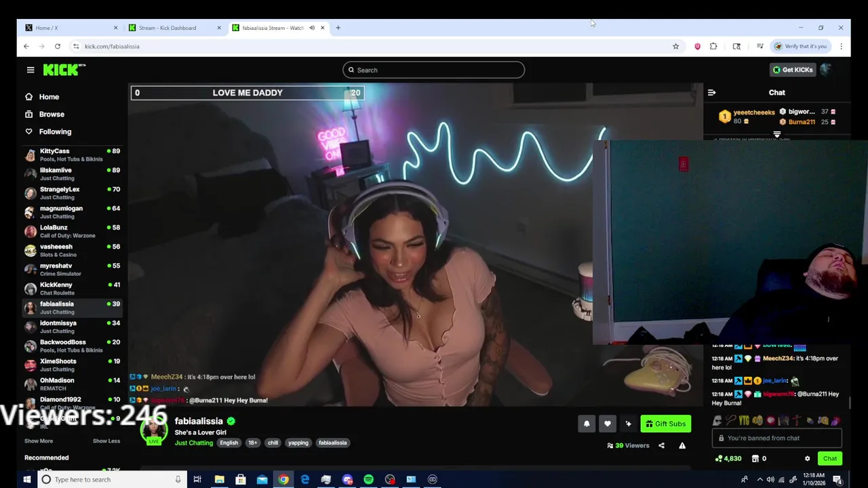Viewport: 868px width, 488px height.
Task: Click the Gift Subs button
Action: click(666, 424)
